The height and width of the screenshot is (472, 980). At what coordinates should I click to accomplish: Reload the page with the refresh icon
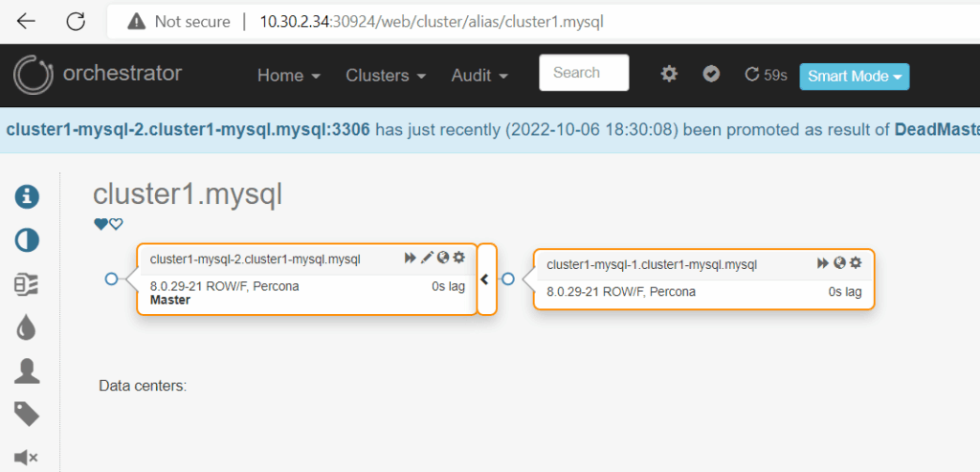pyautogui.click(x=76, y=21)
